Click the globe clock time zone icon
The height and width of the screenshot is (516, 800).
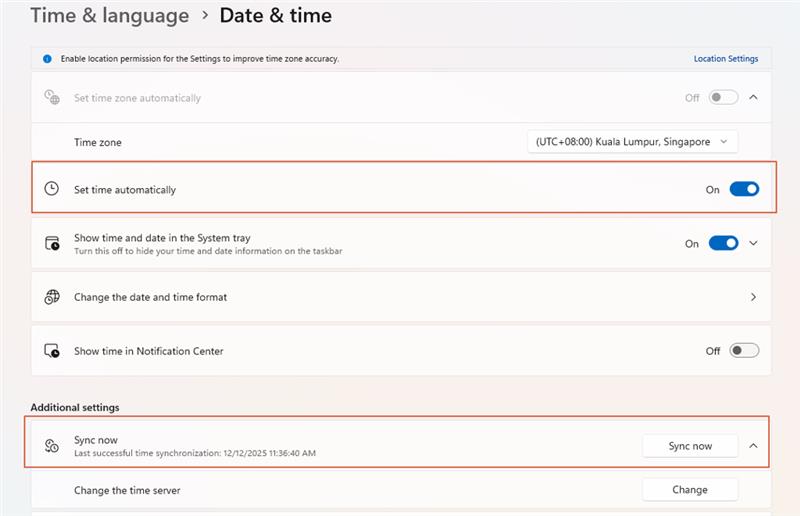(52, 98)
